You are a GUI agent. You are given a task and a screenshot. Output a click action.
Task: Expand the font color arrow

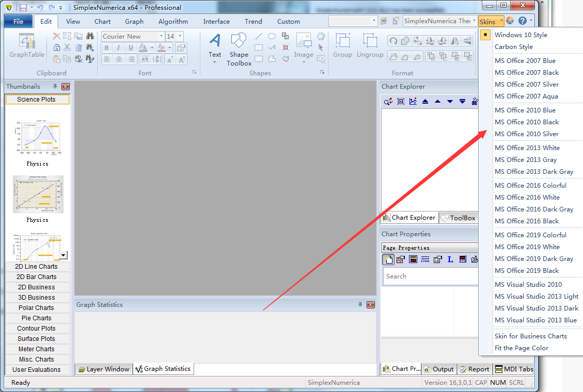pos(152,47)
